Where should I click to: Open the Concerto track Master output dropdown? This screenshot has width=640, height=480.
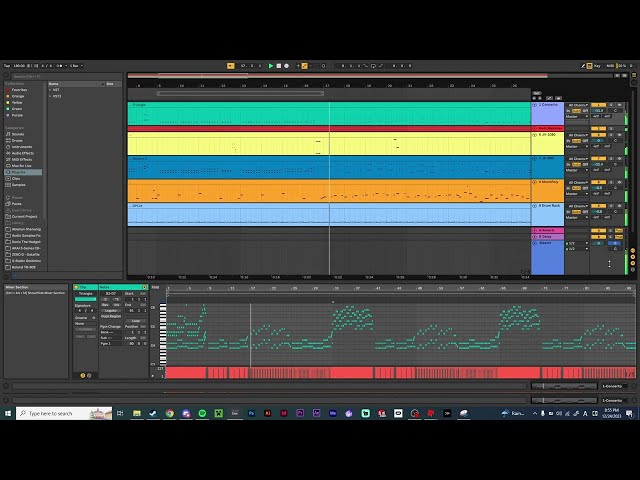click(x=577, y=117)
